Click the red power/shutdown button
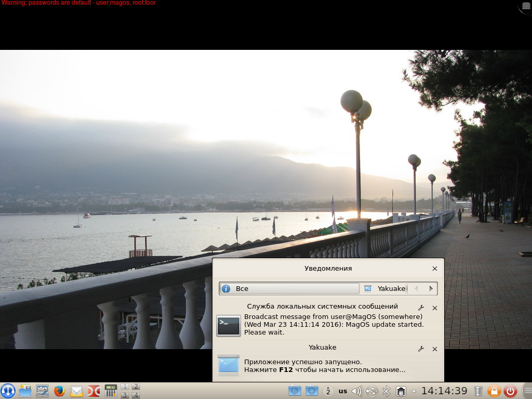Screen dimensions: 532x399 pyautogui.click(x=510, y=391)
